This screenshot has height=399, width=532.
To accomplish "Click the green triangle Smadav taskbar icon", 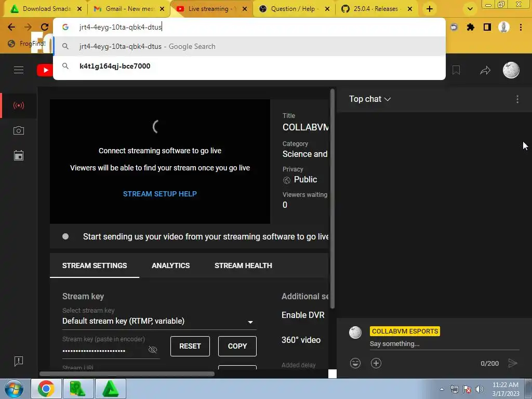I will 111,389.
